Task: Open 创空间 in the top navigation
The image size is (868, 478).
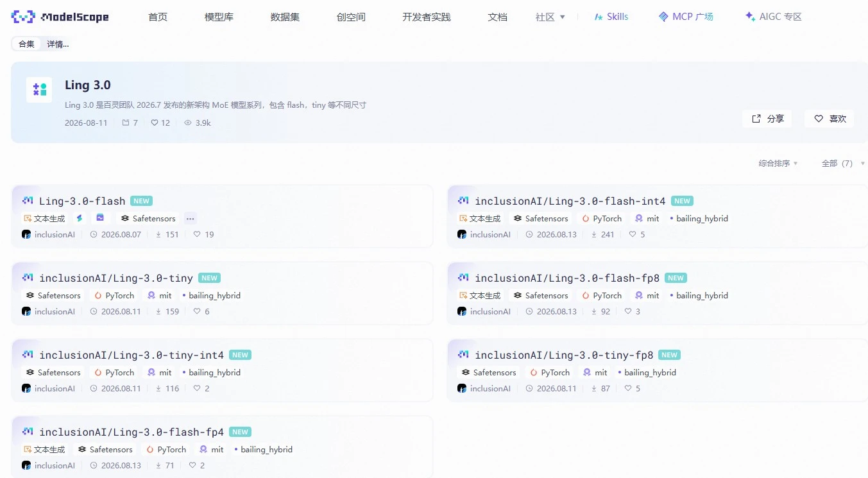Action: tap(351, 17)
